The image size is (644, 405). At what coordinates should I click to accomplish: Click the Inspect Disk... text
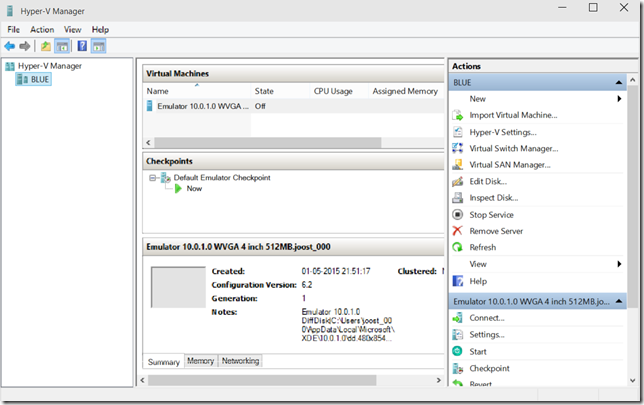(494, 198)
